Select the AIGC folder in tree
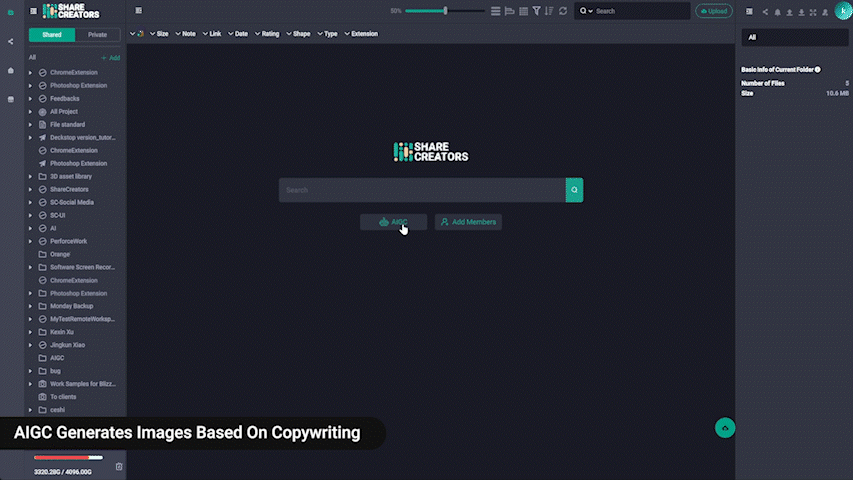 coord(57,358)
